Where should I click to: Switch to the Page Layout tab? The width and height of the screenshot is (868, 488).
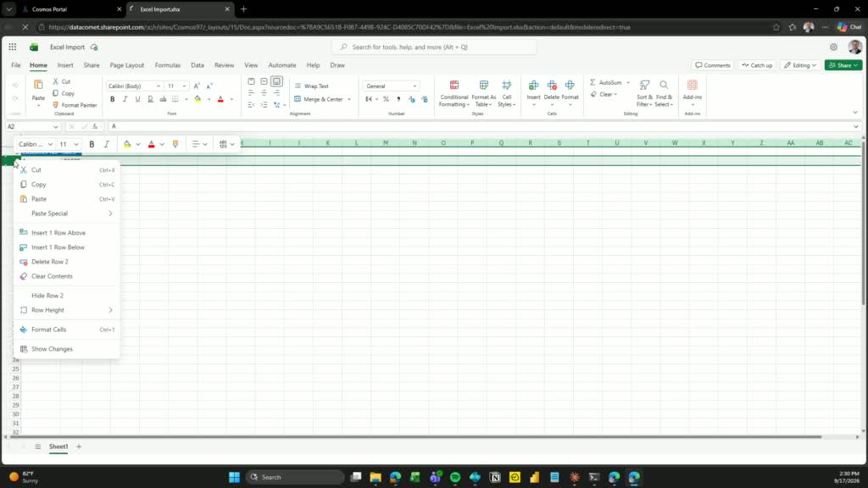pyautogui.click(x=127, y=65)
